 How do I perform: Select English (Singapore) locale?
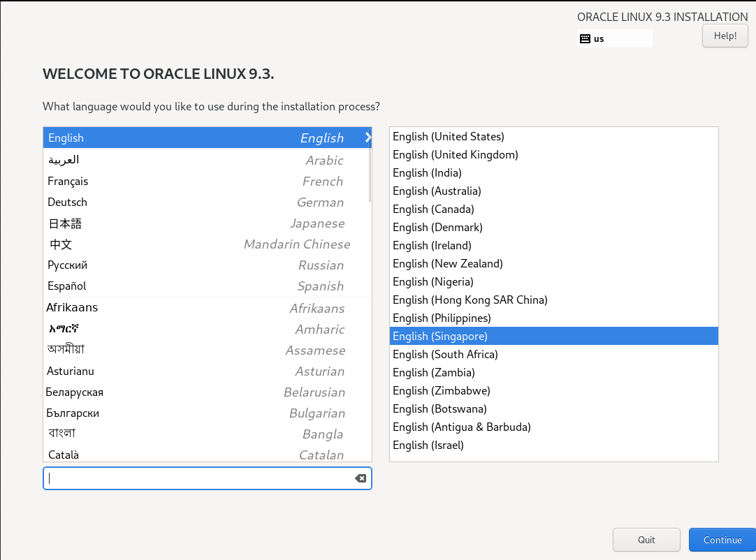click(x=553, y=336)
